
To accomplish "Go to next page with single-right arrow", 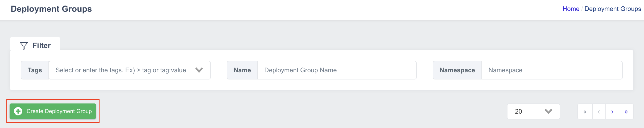I will pyautogui.click(x=612, y=111).
